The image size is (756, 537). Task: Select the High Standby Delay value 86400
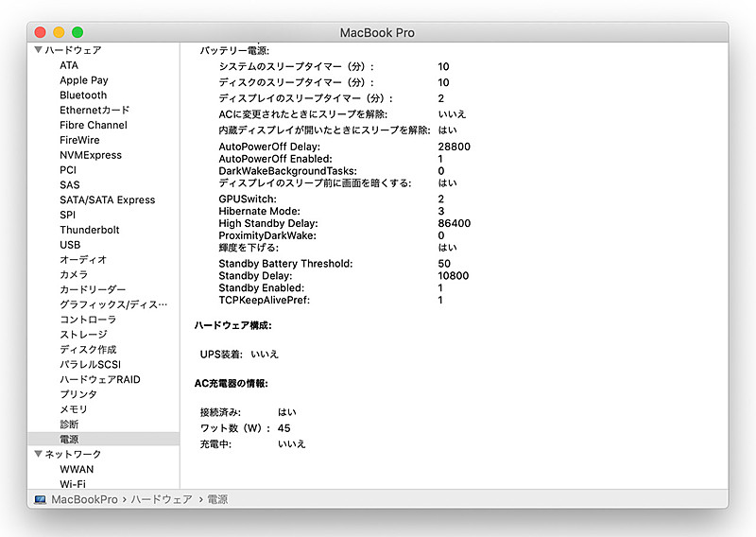pos(455,223)
